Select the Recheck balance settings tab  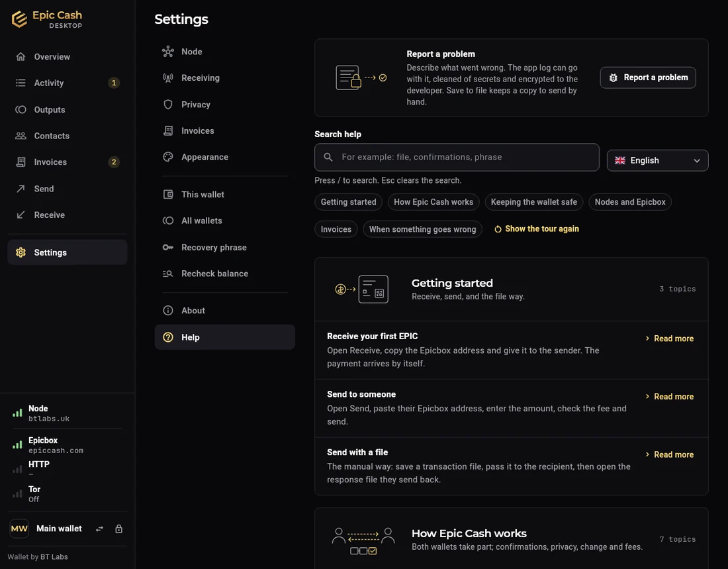click(225, 274)
